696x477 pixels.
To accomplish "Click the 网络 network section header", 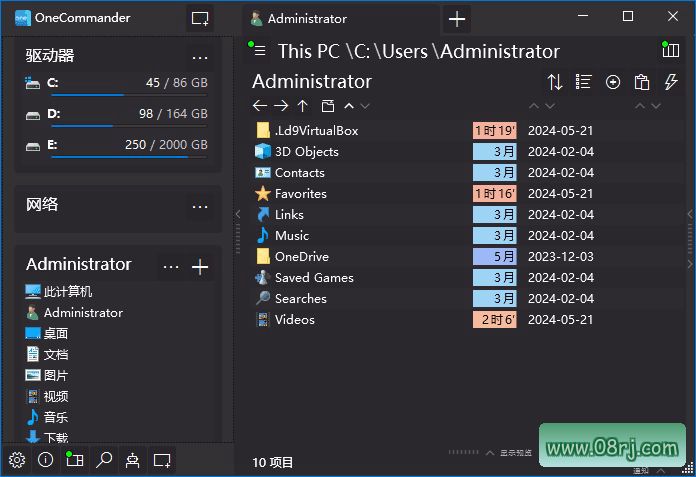I will tap(42, 205).
